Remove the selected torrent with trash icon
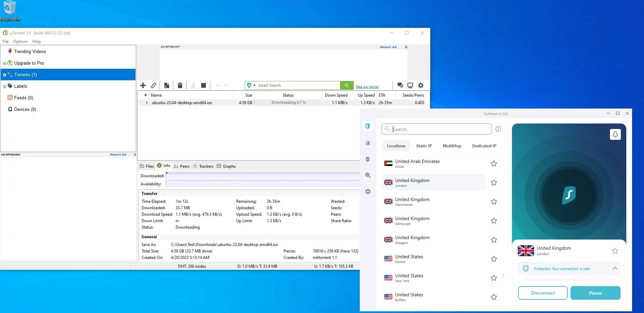Screen dimensions: 644x313 (x=180, y=85)
